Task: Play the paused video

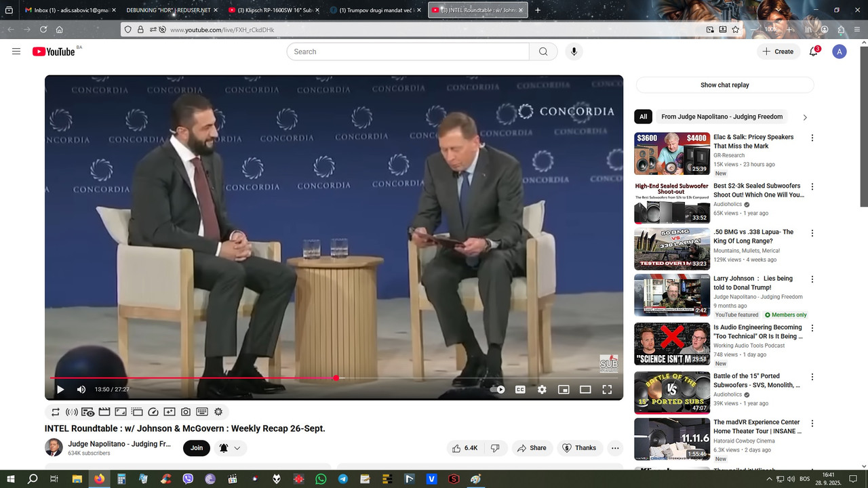Action: tap(60, 390)
